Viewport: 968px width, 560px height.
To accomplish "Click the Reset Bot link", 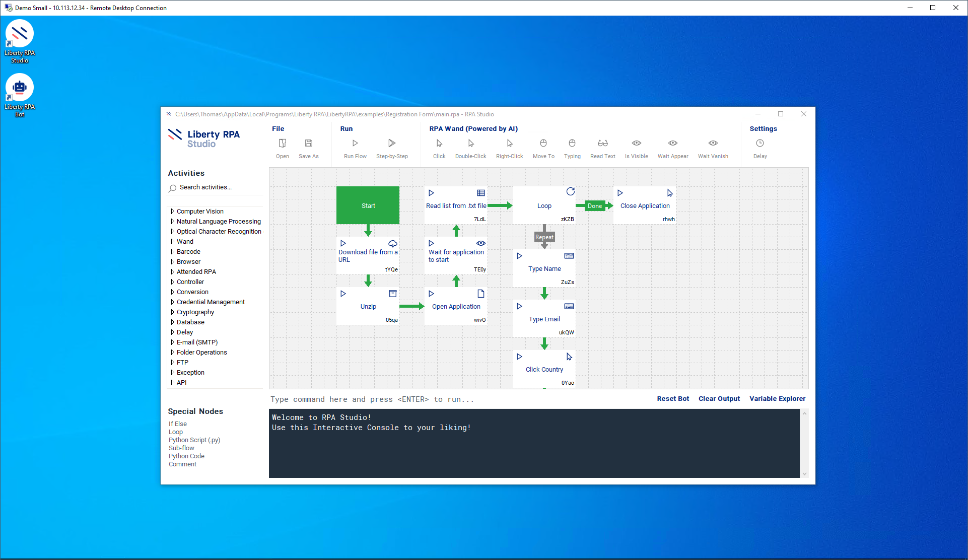I will click(673, 399).
